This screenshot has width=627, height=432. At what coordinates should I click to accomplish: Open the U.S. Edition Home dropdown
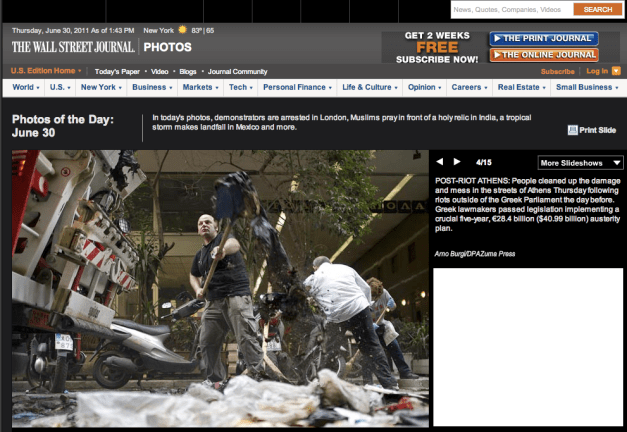click(x=47, y=71)
